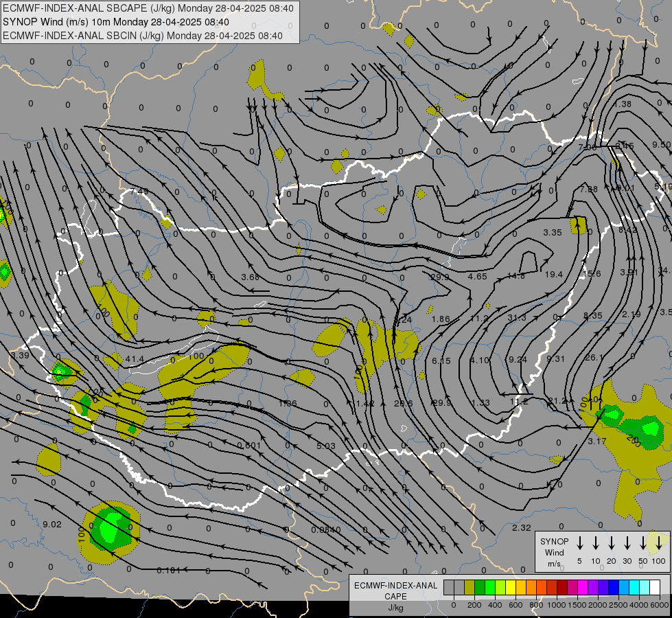The image size is (672, 618).
Task: Click the 1.86 value on the map
Action: point(441,319)
